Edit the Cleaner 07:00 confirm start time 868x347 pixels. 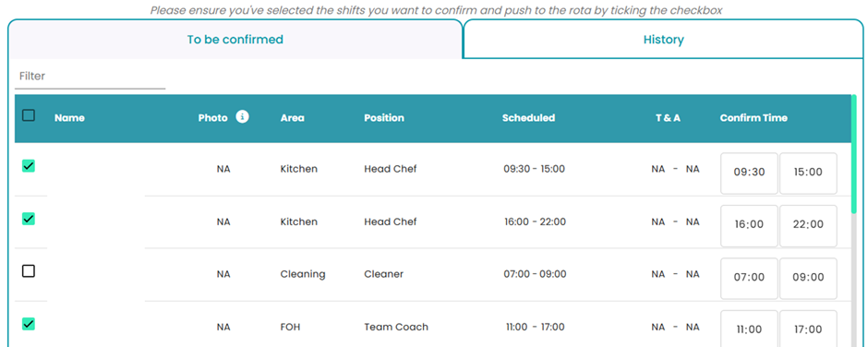749,278
